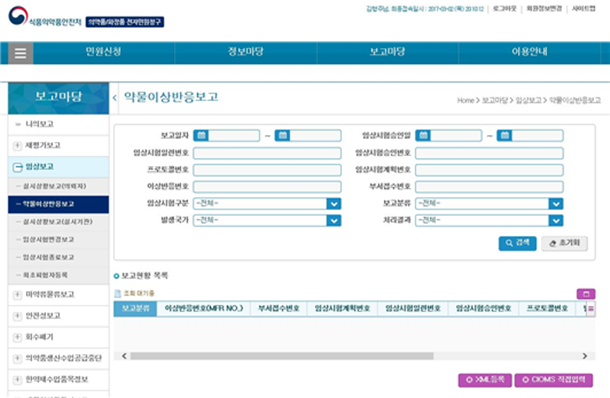
Task: Collapse the 임상보고 section icon
Action: click(x=18, y=167)
